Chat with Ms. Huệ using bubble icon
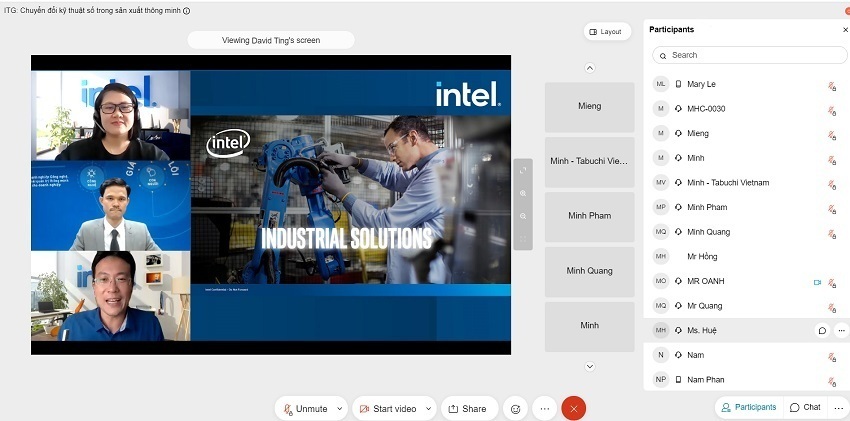Viewport: 850px width, 421px height. click(x=822, y=331)
